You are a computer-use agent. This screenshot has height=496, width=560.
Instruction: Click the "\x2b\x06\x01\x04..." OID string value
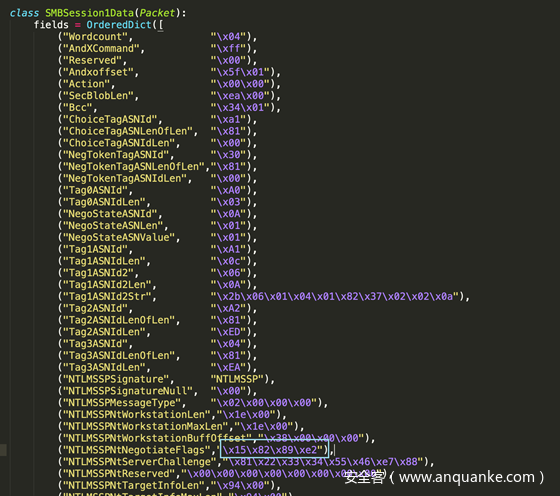pyautogui.click(x=335, y=296)
